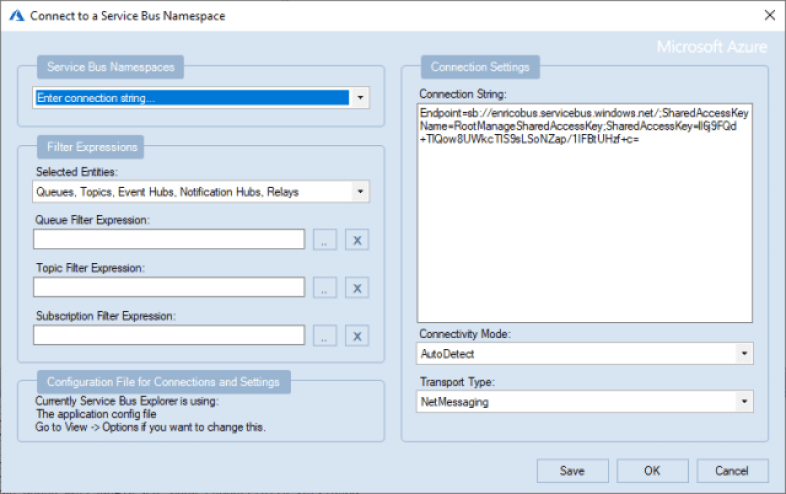Click the 'Connectivity Mode:' label
The image size is (786, 494).
pos(465,334)
